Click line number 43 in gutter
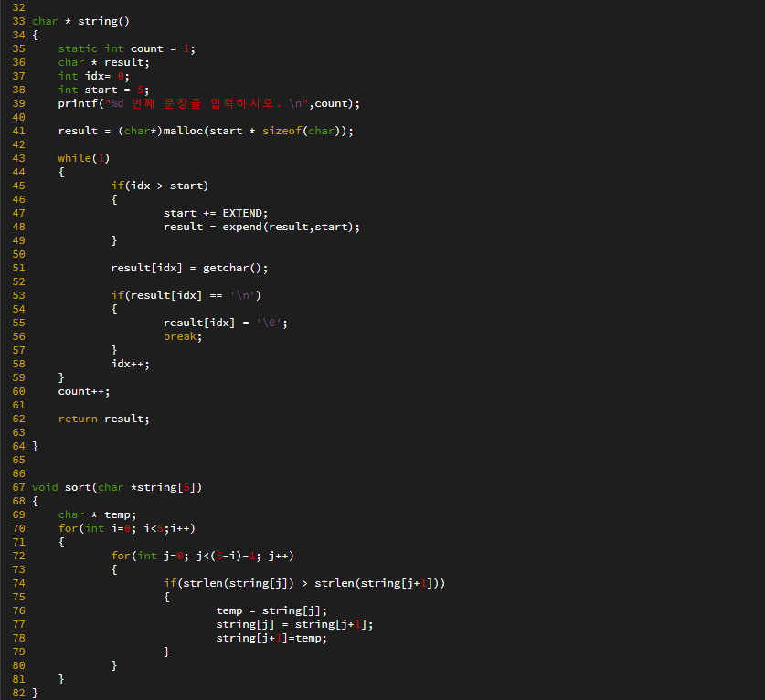 coord(18,158)
